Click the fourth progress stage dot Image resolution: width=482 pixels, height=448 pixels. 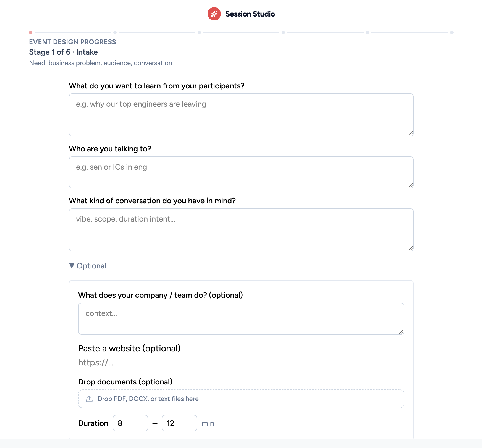point(283,33)
